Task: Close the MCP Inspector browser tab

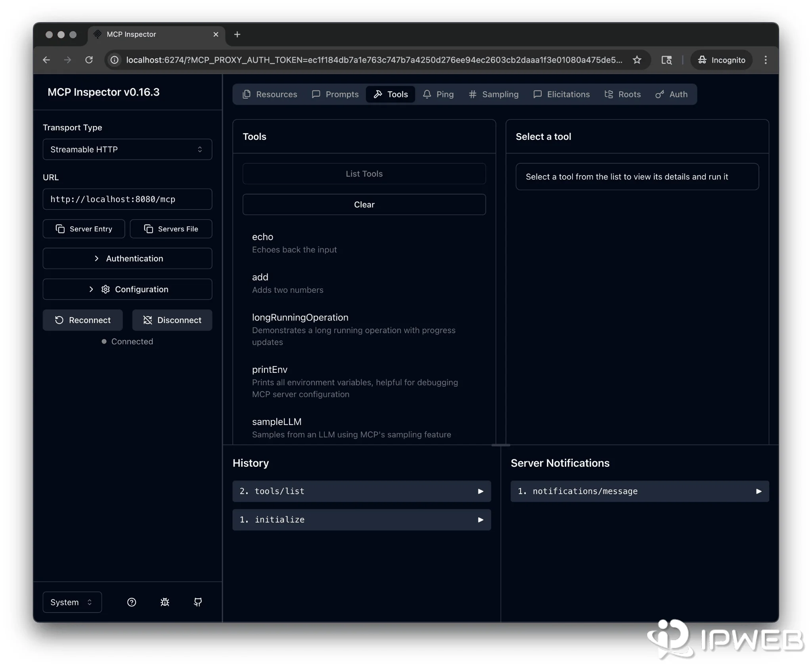Action: point(216,34)
